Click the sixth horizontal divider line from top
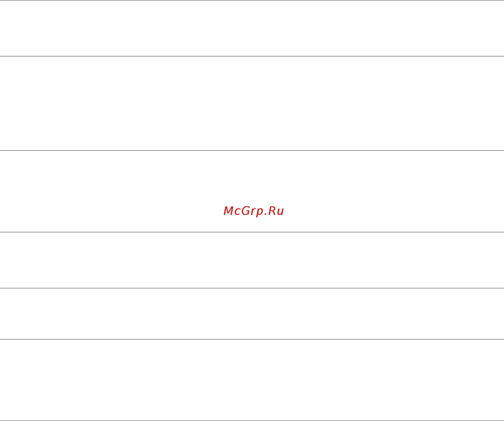 (252, 339)
